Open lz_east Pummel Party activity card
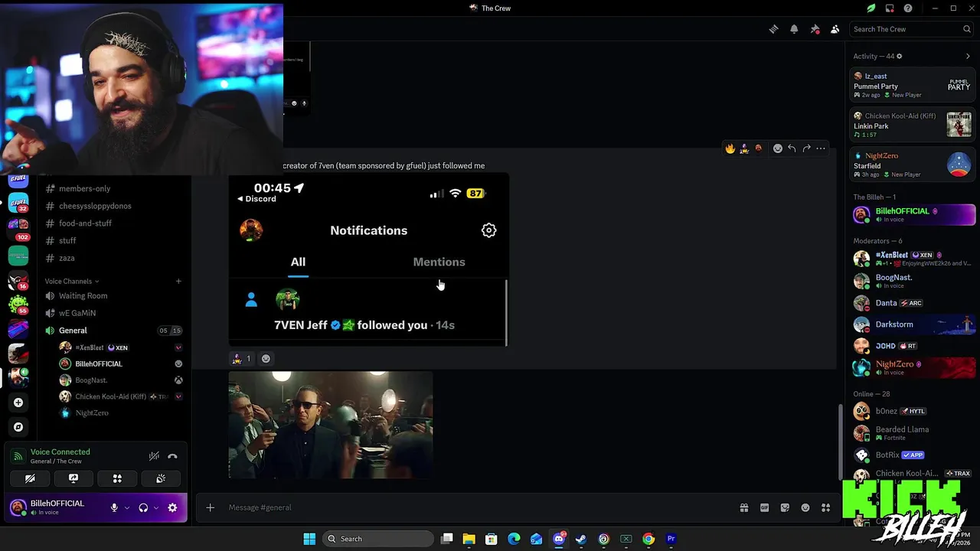980x551 pixels. (913, 85)
